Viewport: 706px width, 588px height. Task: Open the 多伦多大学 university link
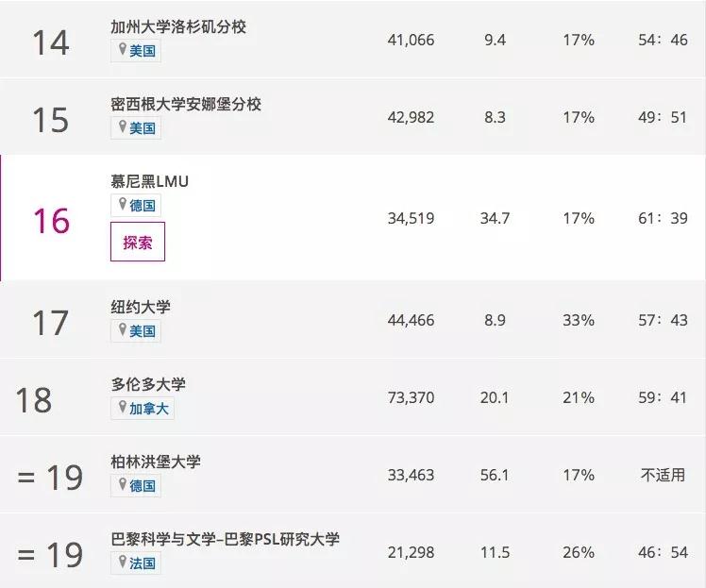point(148,384)
